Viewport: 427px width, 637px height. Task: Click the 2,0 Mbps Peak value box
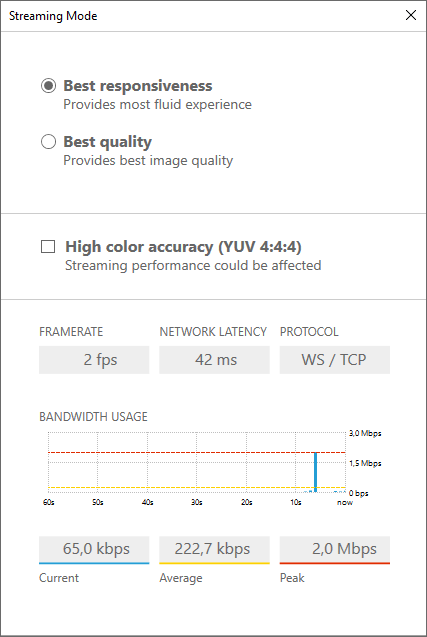click(334, 549)
